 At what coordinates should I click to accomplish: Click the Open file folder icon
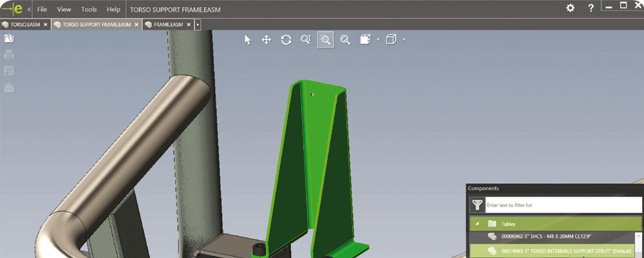click(9, 39)
